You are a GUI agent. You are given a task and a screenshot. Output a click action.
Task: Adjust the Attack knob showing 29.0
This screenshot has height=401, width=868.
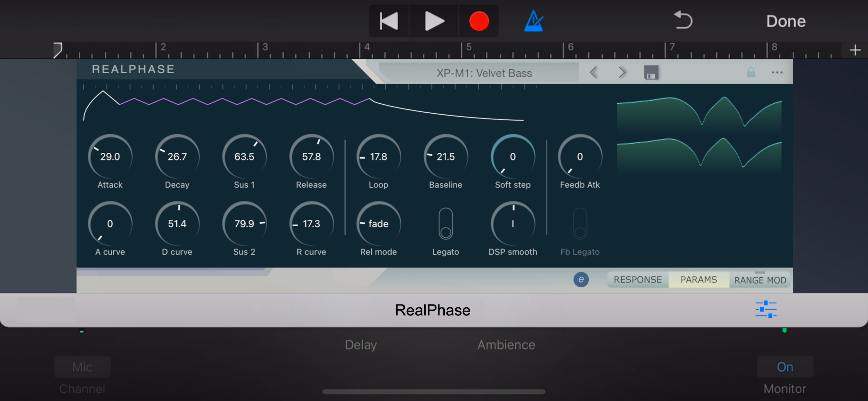(x=110, y=157)
